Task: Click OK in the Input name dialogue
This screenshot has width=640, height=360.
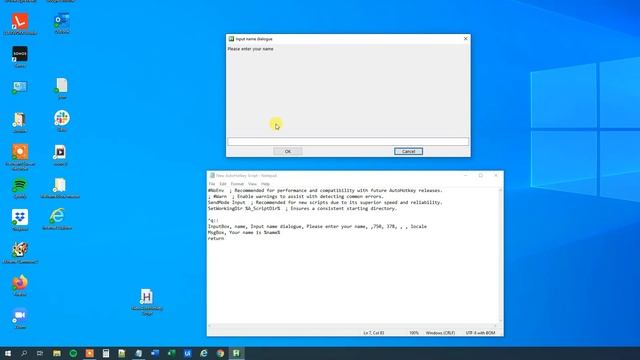Action: click(288, 151)
